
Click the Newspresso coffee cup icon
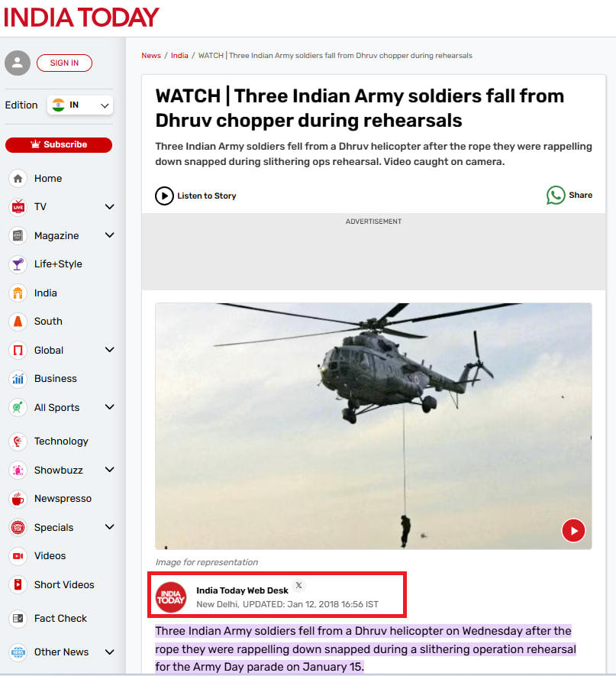(x=18, y=499)
